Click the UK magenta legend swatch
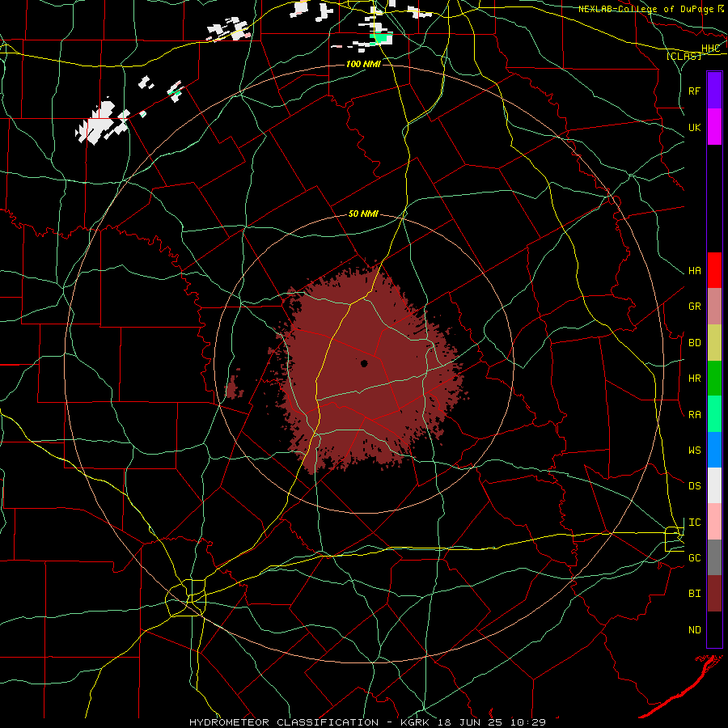728x728 pixels. [x=714, y=126]
